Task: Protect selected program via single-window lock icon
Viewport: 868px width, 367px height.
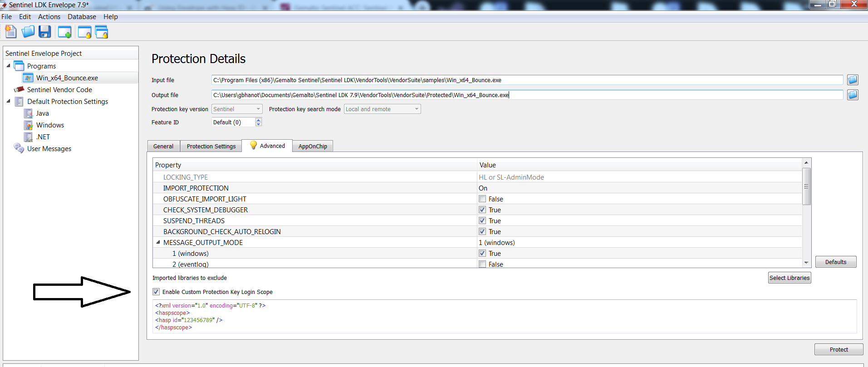Action: point(84,32)
